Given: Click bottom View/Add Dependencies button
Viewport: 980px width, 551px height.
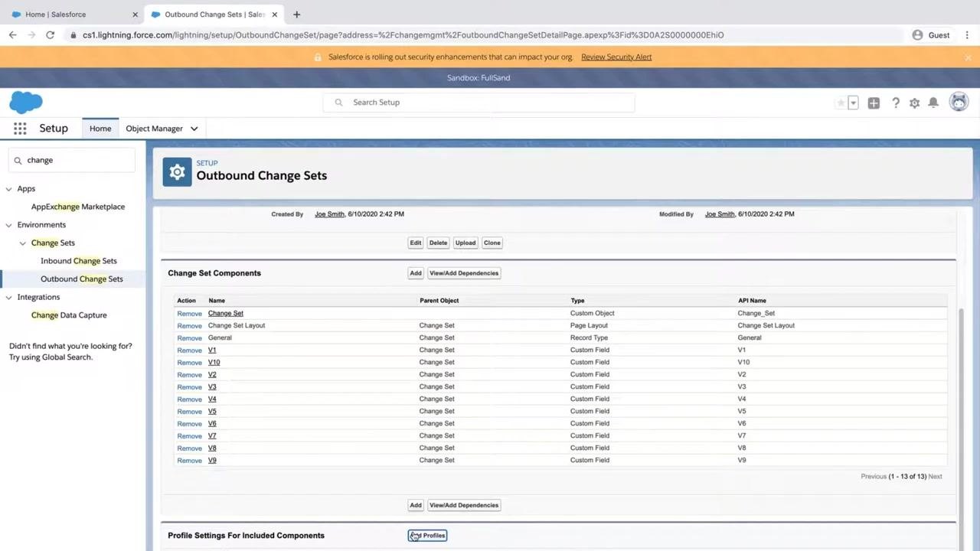Looking at the screenshot, I should [x=464, y=505].
